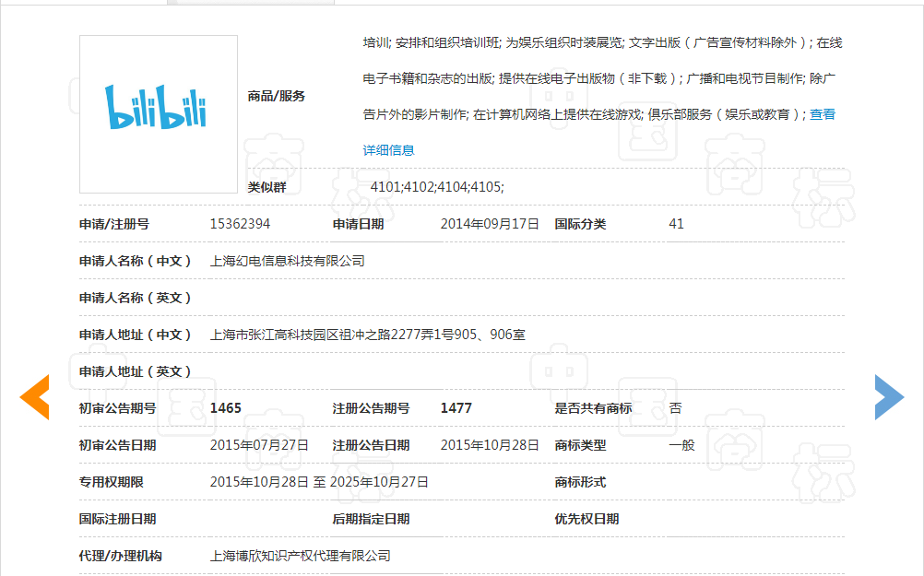Select agency name 上海博欣知识产权代理有限公司
Screen dimensions: 924x576
pos(301,556)
